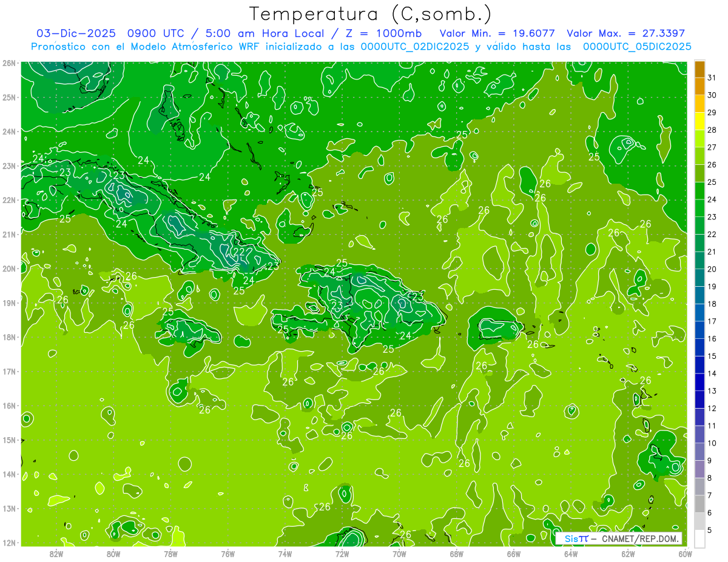728x562 pixels.
Task: Click the dark blue legend swatch between 12 and 13
Action: [x=699, y=400]
